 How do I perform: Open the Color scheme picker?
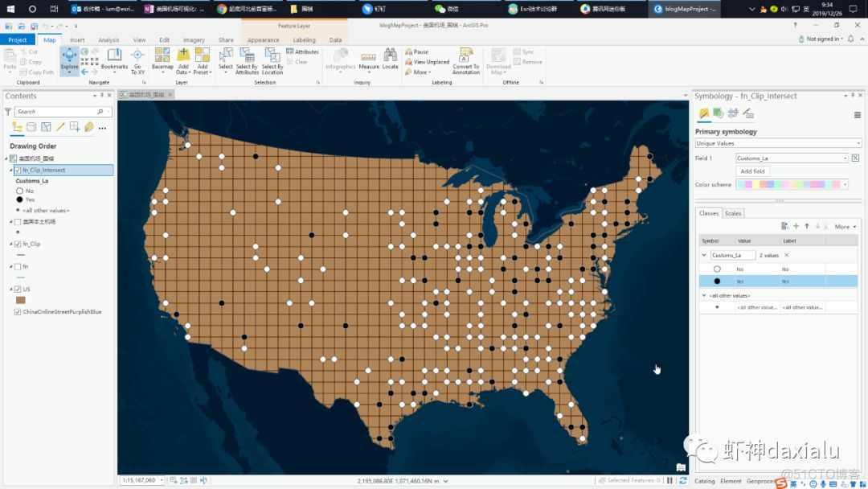pos(792,184)
